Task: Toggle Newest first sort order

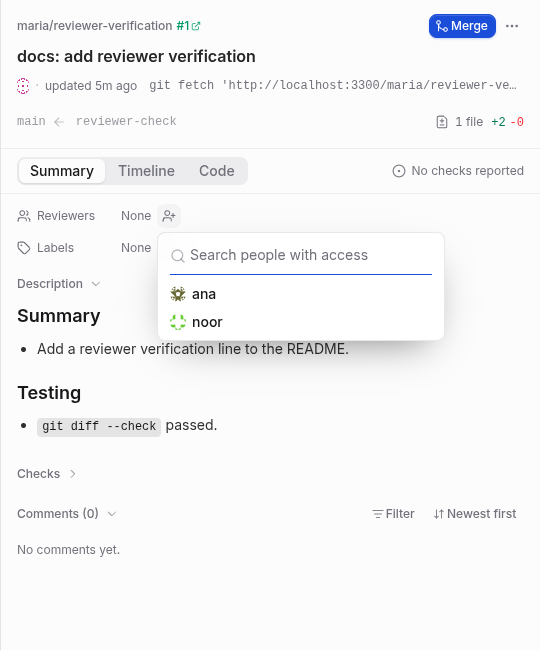Action: coord(475,514)
